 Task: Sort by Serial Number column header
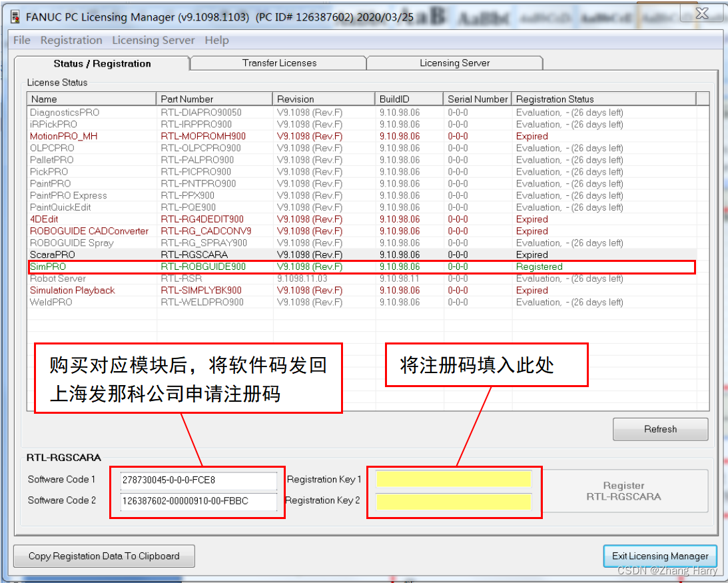coord(478,99)
